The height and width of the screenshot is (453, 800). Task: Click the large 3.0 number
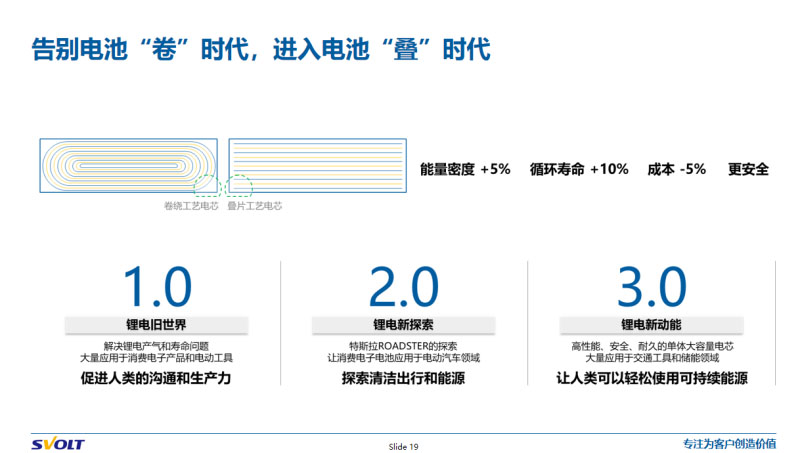pos(651,287)
